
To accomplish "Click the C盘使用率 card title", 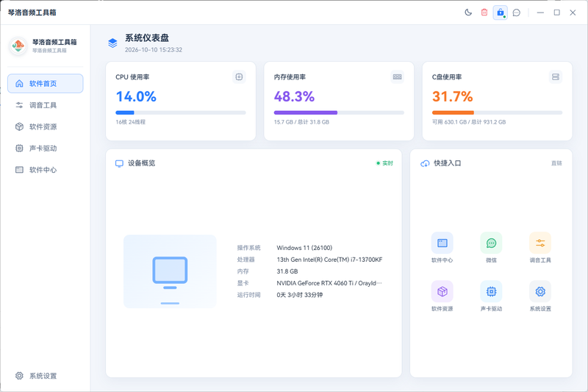I will tap(447, 77).
